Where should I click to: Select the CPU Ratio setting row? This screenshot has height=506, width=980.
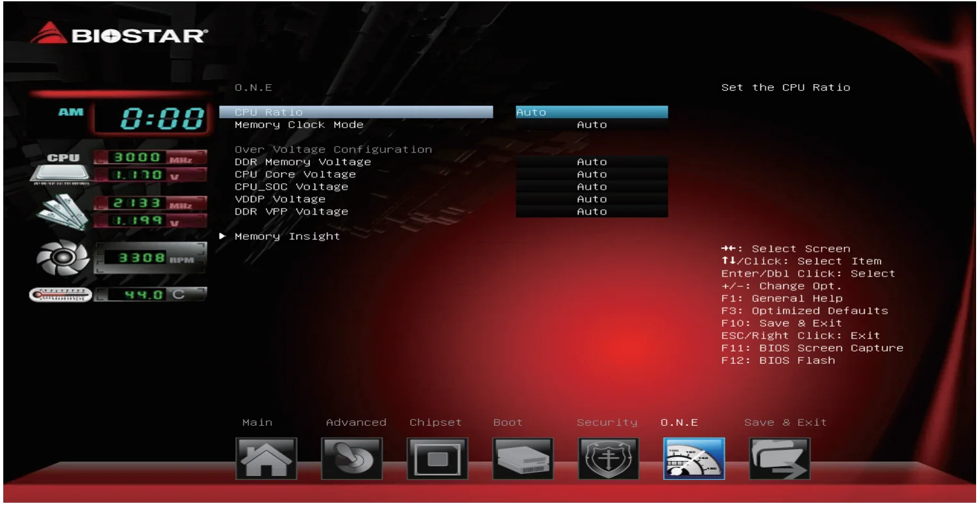(x=356, y=112)
